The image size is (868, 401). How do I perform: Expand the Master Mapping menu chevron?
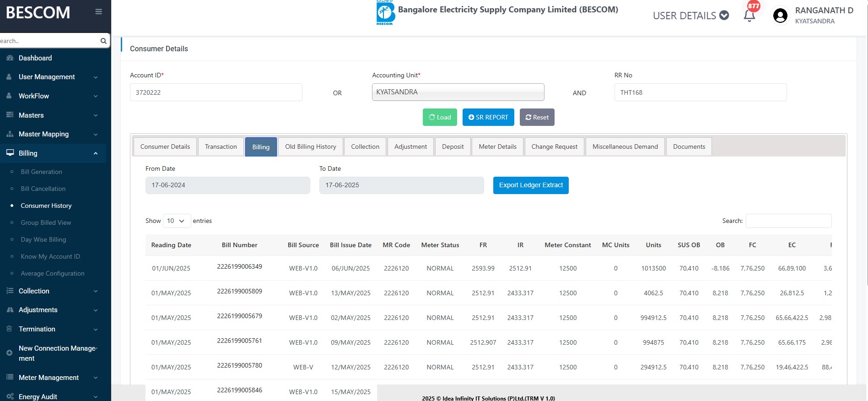click(96, 135)
